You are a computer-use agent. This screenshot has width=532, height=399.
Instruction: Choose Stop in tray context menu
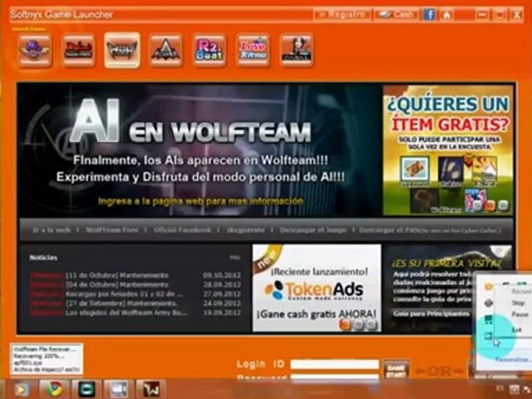pyautogui.click(x=518, y=303)
